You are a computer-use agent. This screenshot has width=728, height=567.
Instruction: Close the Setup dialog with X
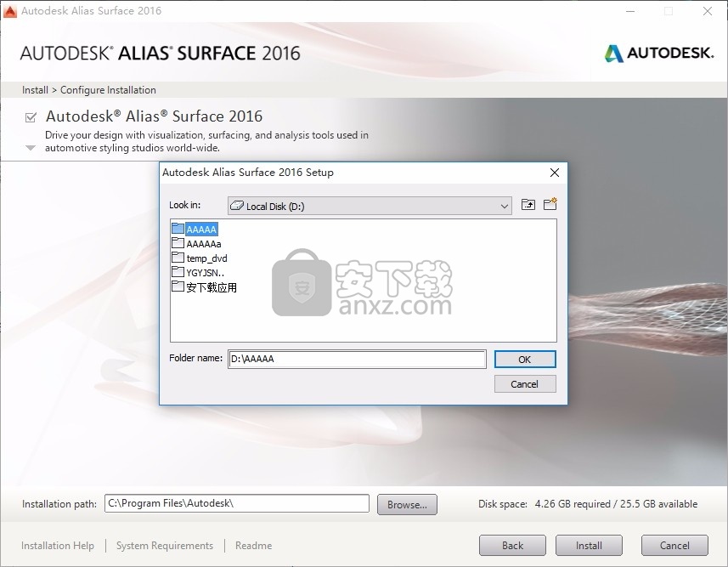555,173
